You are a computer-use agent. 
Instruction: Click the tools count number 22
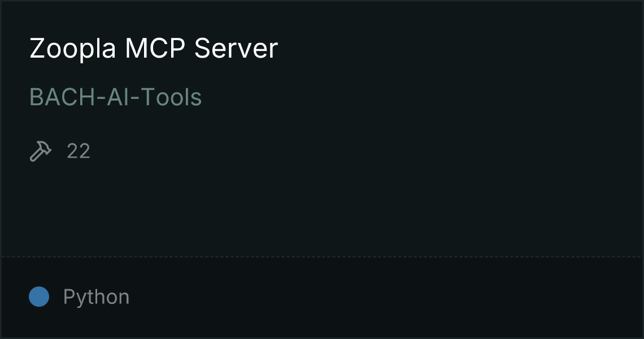(79, 151)
